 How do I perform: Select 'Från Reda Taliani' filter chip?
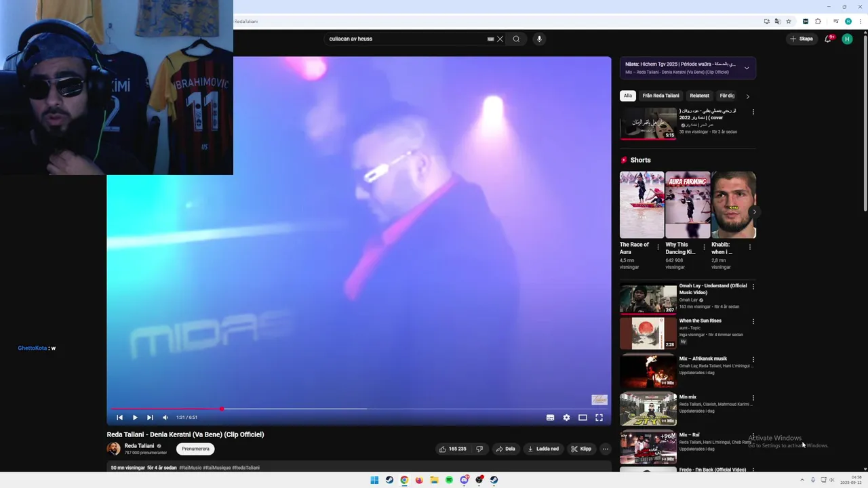coord(660,96)
